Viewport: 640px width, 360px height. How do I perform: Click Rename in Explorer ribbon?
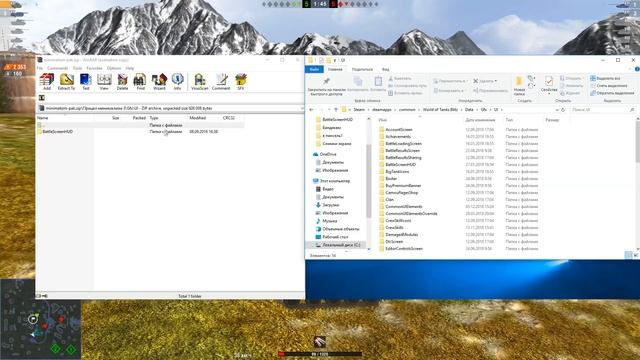(490, 90)
